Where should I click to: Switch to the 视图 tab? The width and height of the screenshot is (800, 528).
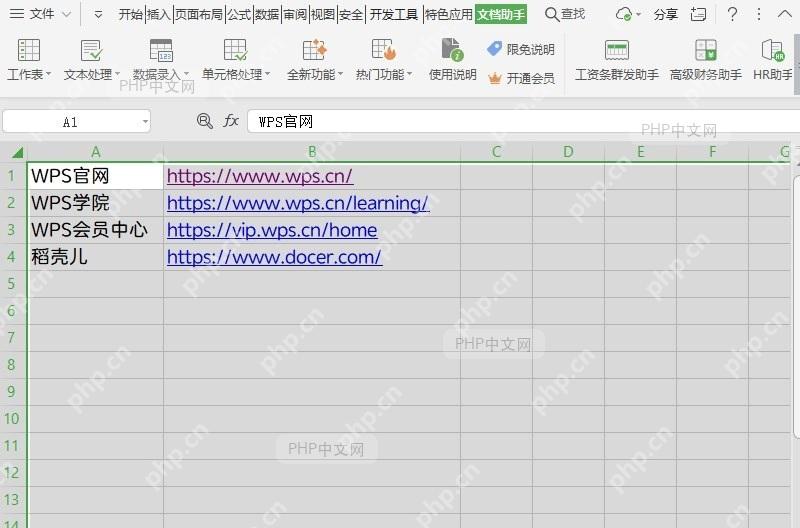(x=323, y=14)
